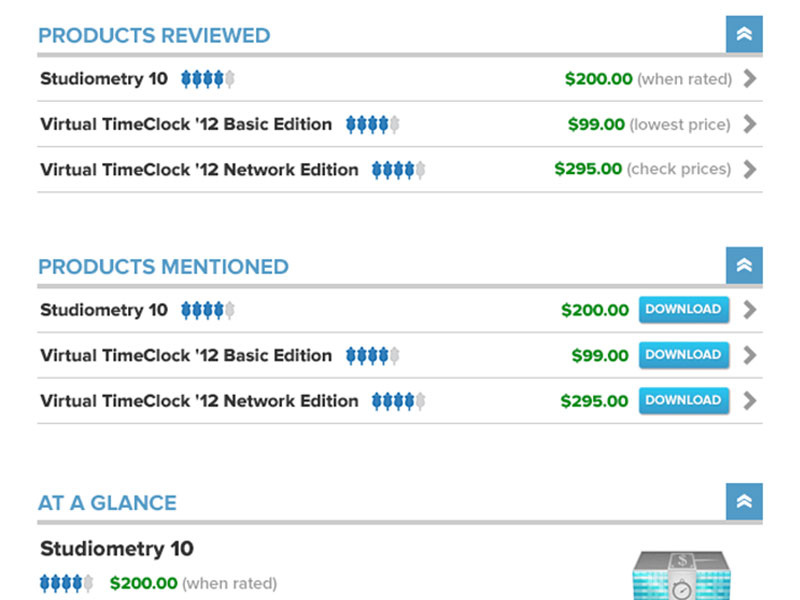This screenshot has height=600, width=800.
Task: Click Basic Edition rating figures in Products Mentioned
Action: pyautogui.click(x=372, y=355)
